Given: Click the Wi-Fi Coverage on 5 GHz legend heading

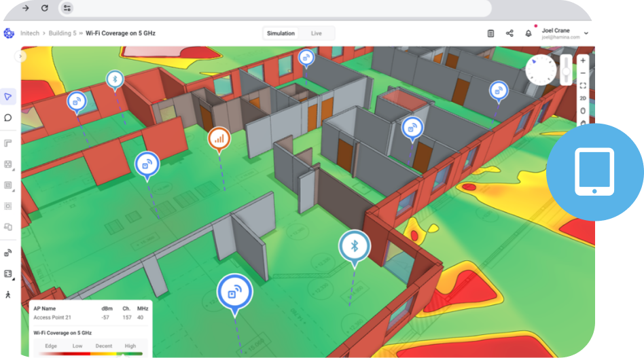Looking at the screenshot, I should coord(62,333).
